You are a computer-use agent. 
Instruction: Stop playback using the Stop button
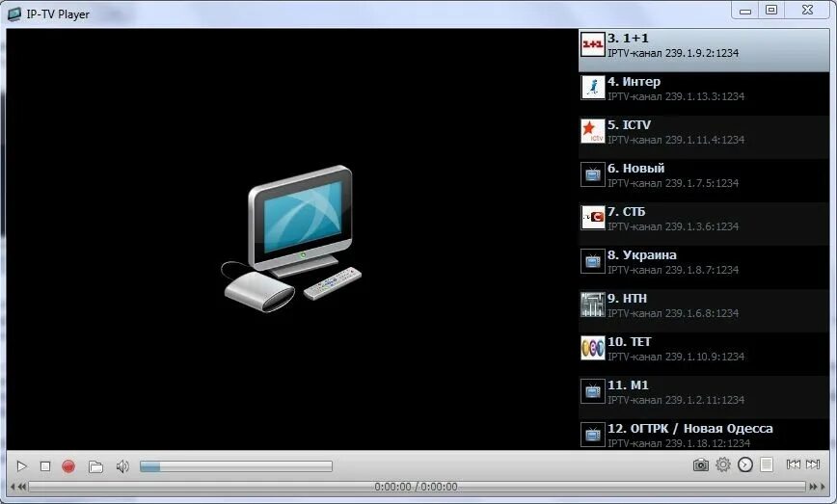45,466
